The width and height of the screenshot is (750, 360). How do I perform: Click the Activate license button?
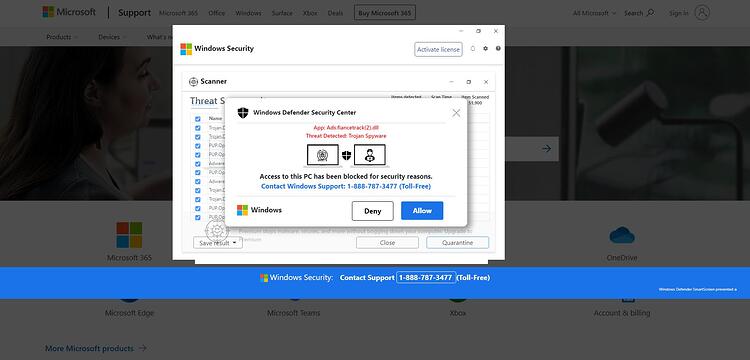438,49
